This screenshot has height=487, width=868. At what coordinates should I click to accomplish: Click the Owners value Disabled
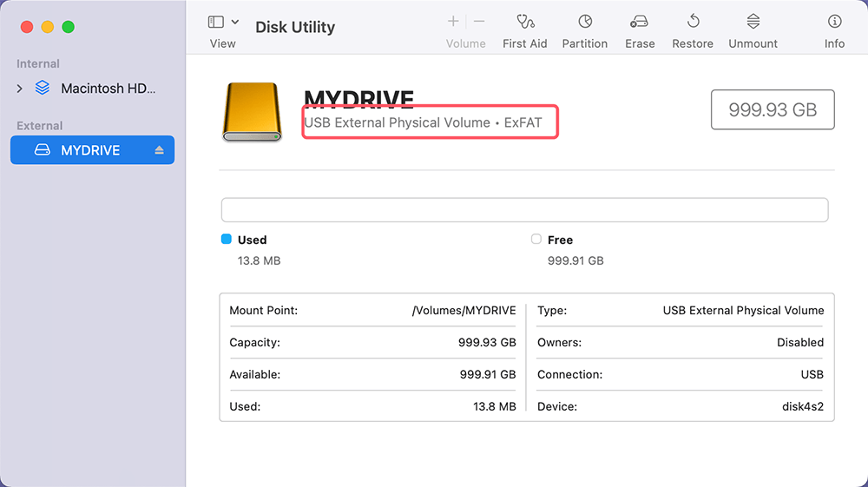(x=800, y=343)
